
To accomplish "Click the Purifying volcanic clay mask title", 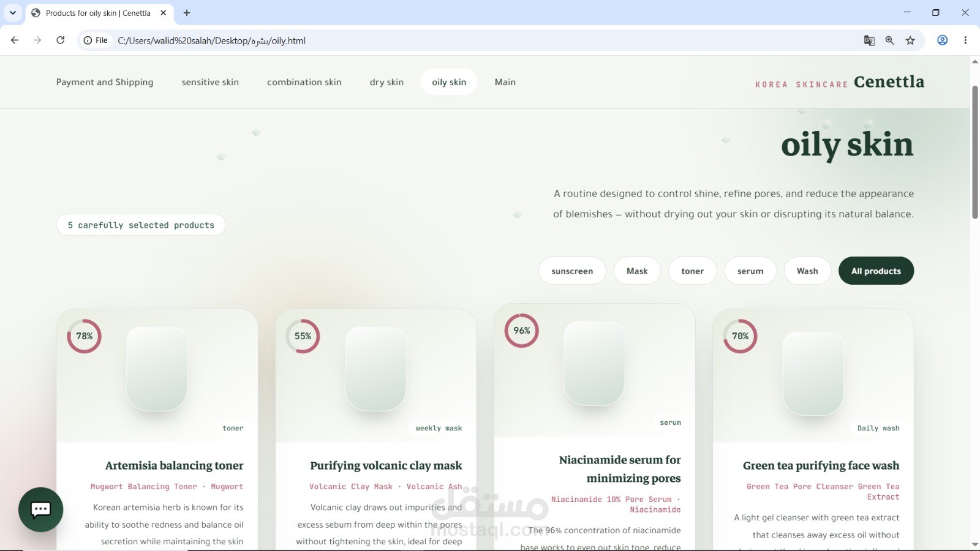I will (386, 466).
